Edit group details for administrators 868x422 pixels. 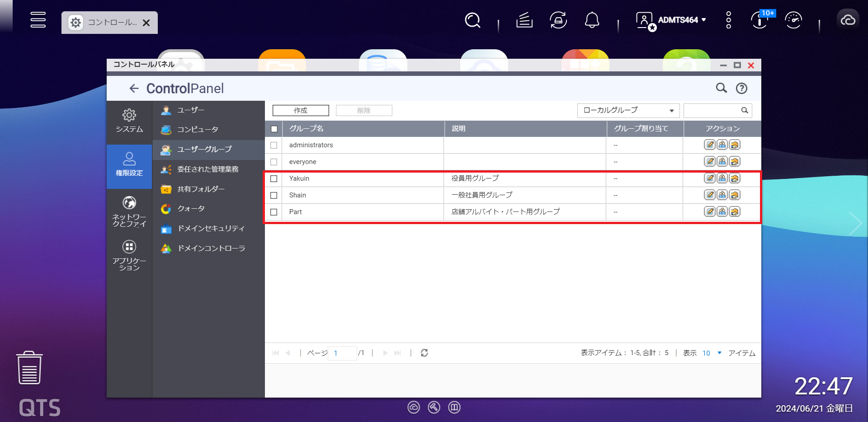710,145
